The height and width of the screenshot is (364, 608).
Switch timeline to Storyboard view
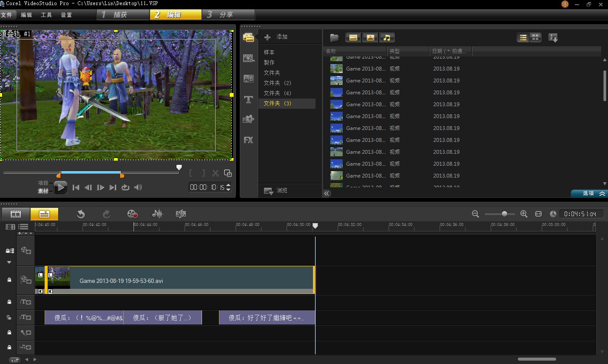(16, 214)
